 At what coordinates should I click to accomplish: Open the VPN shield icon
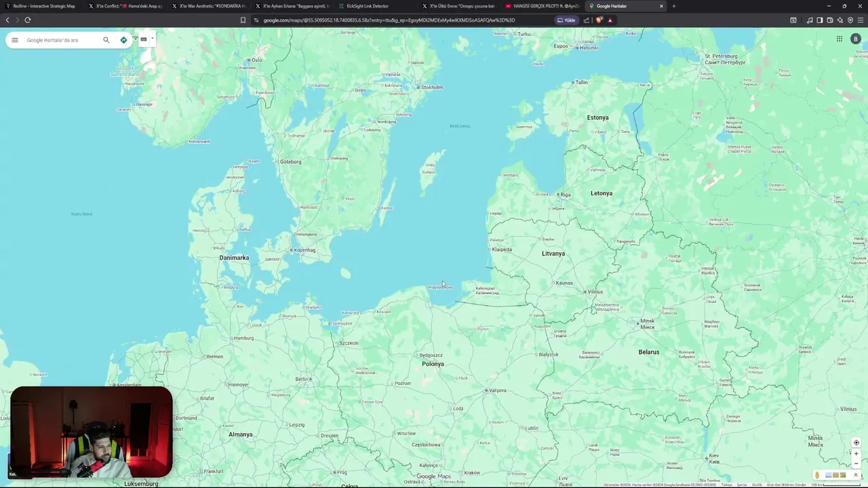click(850, 20)
